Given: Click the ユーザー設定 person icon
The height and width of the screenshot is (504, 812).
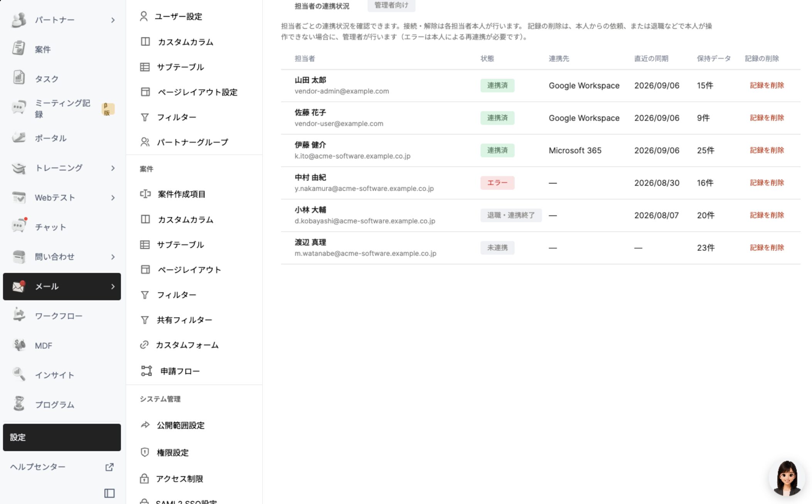Looking at the screenshot, I should click(x=144, y=16).
